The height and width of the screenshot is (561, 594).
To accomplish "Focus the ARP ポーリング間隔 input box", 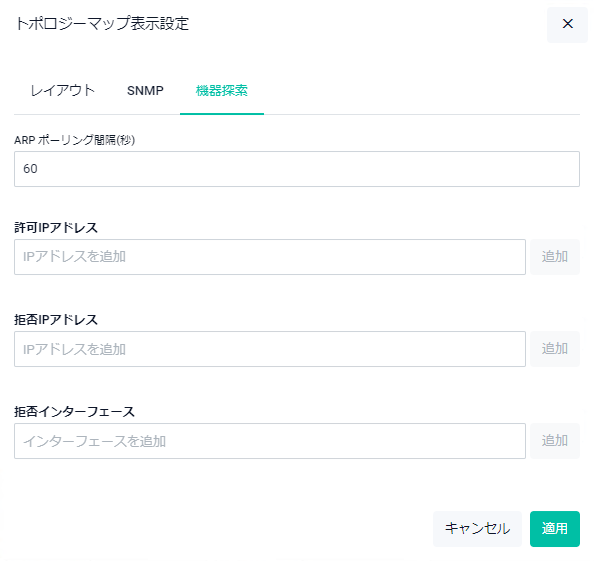I will click(297, 169).
